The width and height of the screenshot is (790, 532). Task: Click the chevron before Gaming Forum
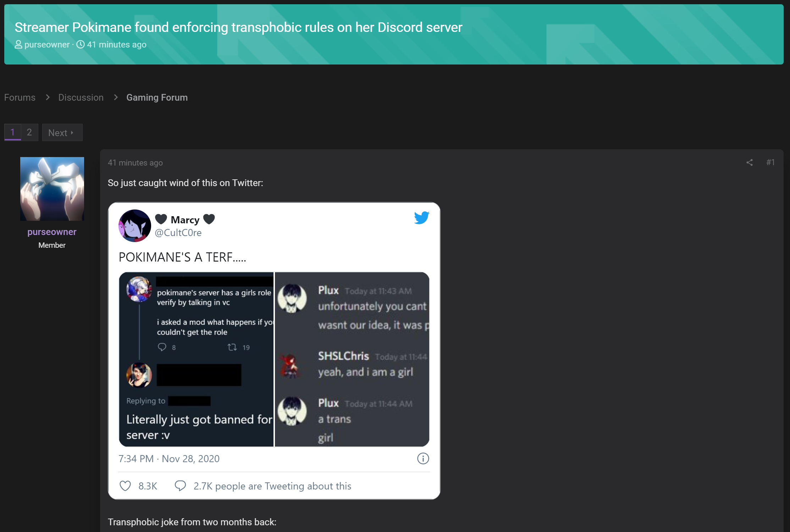[x=116, y=97]
